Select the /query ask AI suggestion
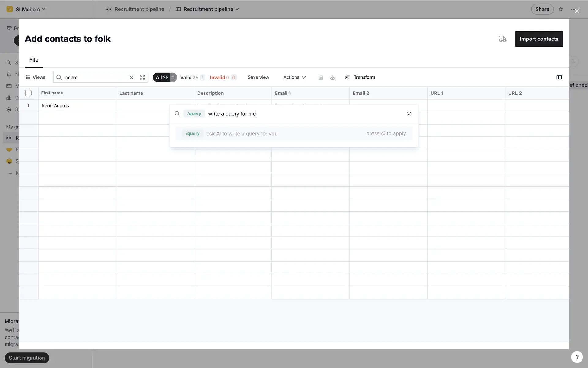 pyautogui.click(x=293, y=133)
